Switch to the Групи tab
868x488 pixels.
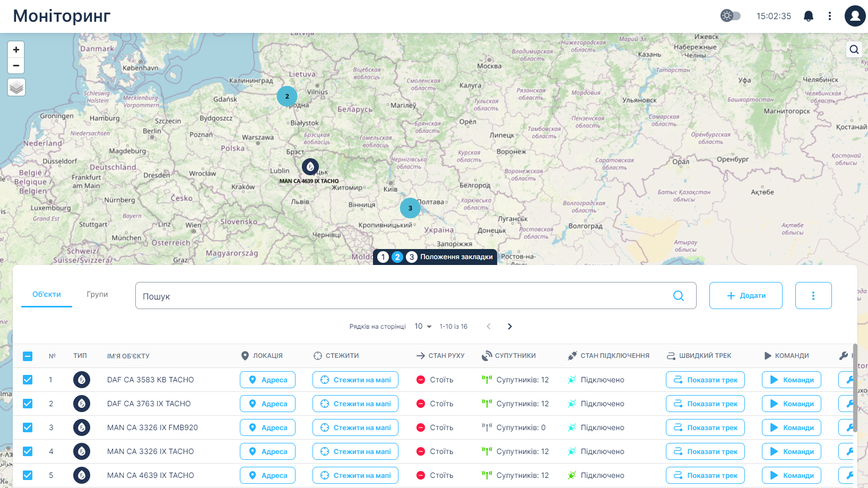(x=97, y=294)
